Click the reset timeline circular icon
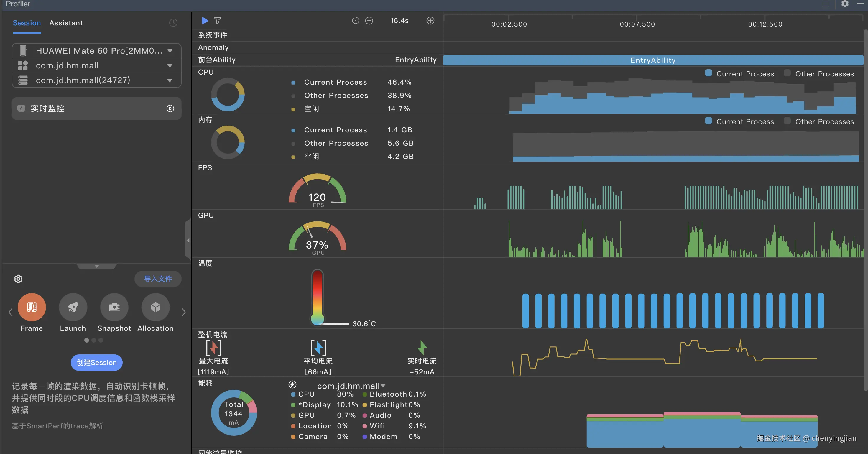This screenshot has width=868, height=454. [x=355, y=21]
